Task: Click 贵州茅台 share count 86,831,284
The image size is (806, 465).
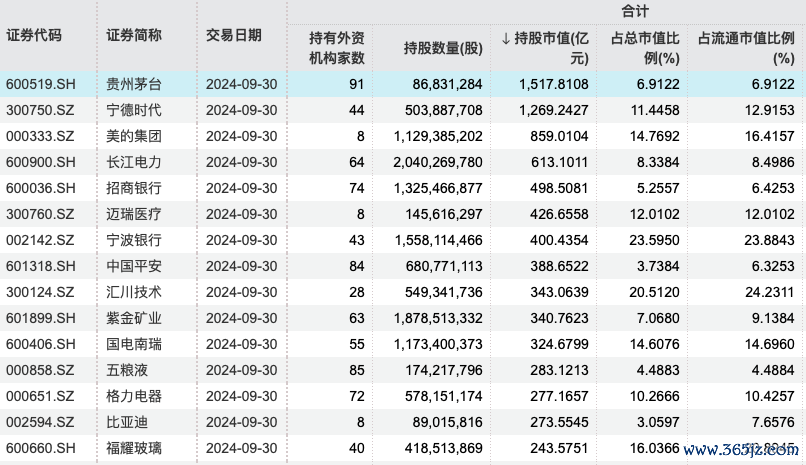Action: coord(448,84)
